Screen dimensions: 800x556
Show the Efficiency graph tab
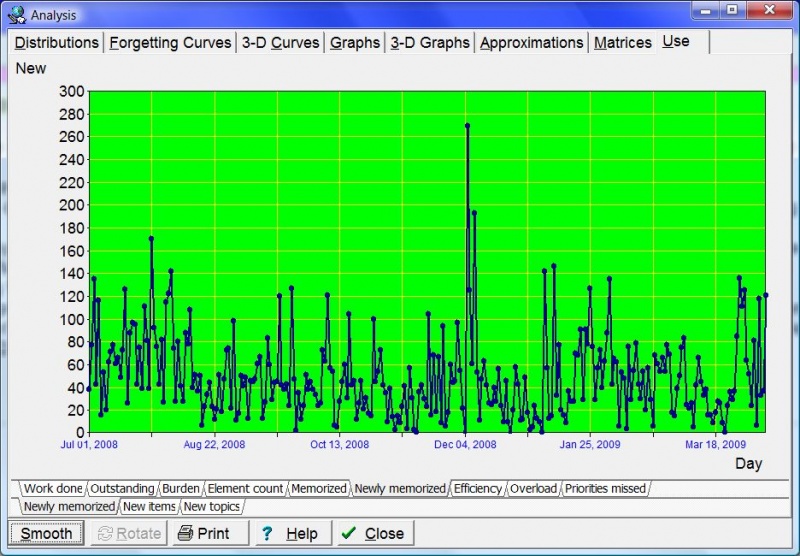[x=478, y=489]
